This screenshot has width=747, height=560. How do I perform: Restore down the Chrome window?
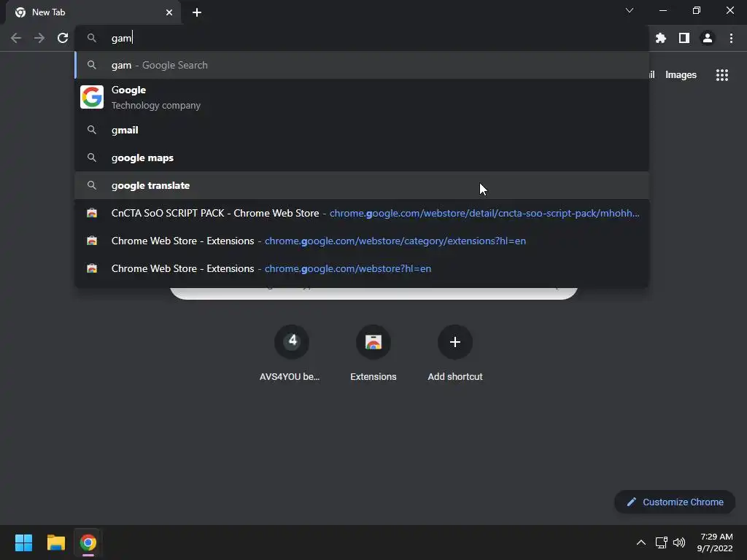click(x=697, y=10)
